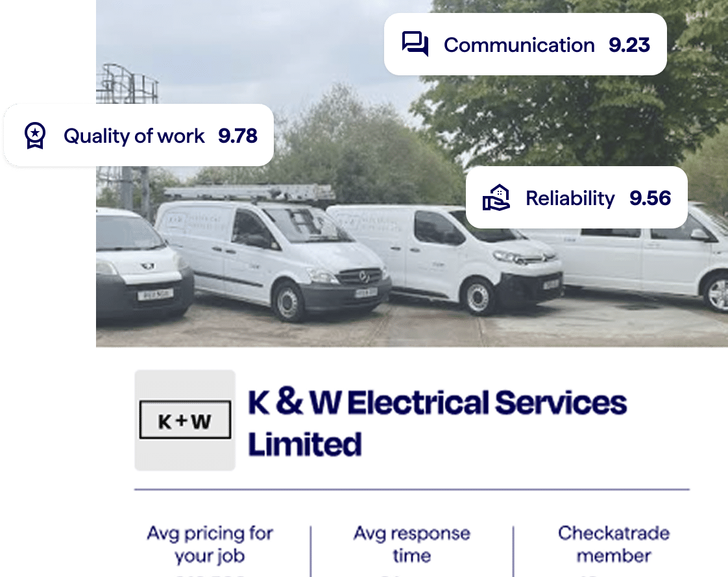Click the word Limited in company name

click(304, 444)
